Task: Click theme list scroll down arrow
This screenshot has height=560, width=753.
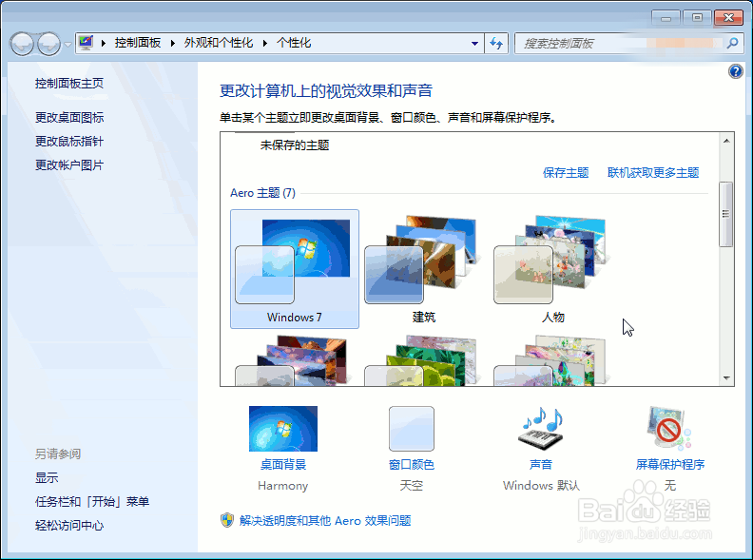Action: click(x=726, y=378)
